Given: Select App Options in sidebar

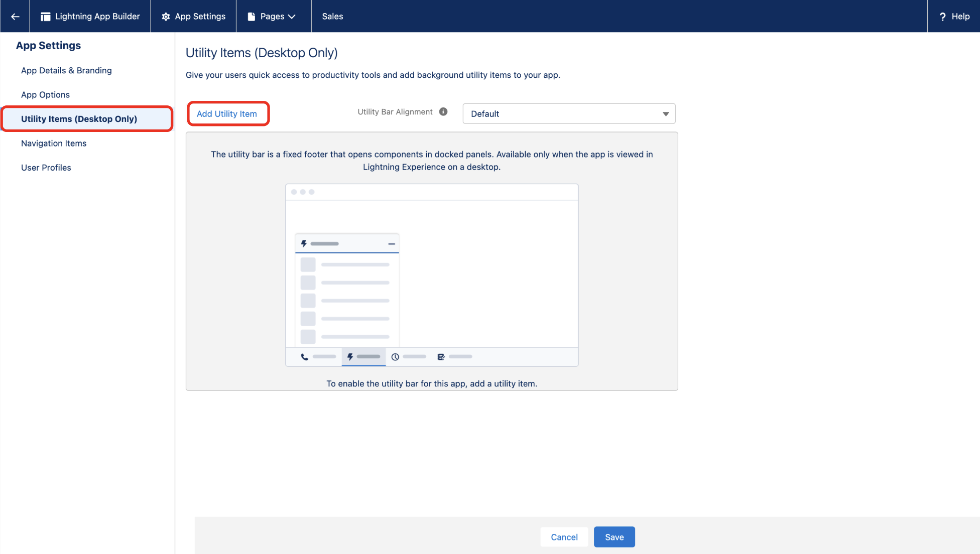Looking at the screenshot, I should [45, 95].
